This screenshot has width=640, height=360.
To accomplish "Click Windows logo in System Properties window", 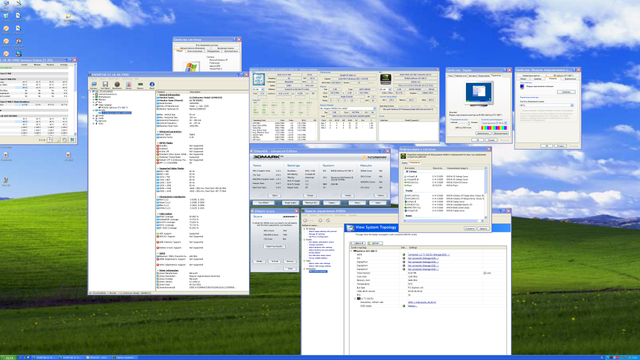I will 191,67.
